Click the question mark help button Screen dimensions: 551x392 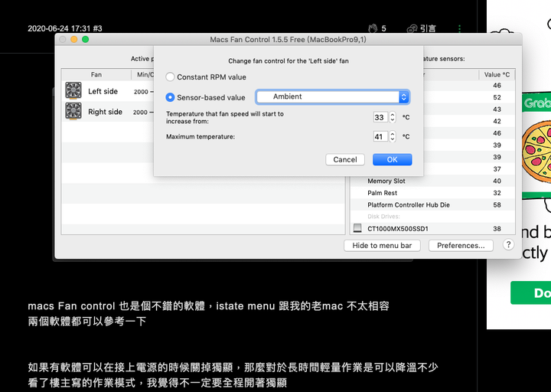click(508, 245)
